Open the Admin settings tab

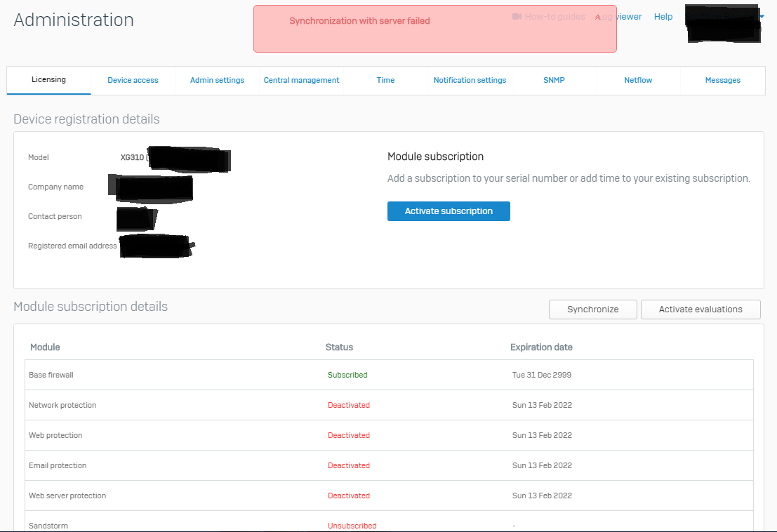(x=217, y=80)
